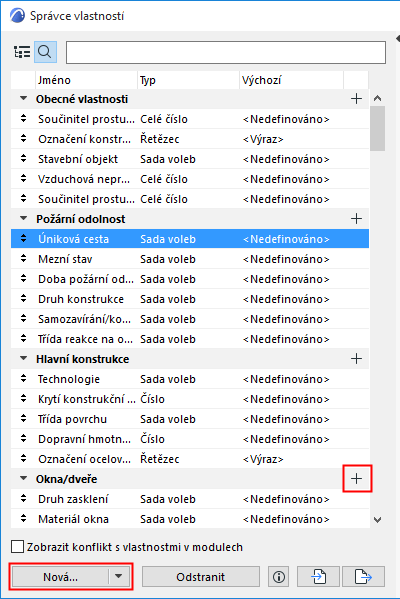
Task: Click reorder handle of Materiál okna row
Action: pos(24,519)
